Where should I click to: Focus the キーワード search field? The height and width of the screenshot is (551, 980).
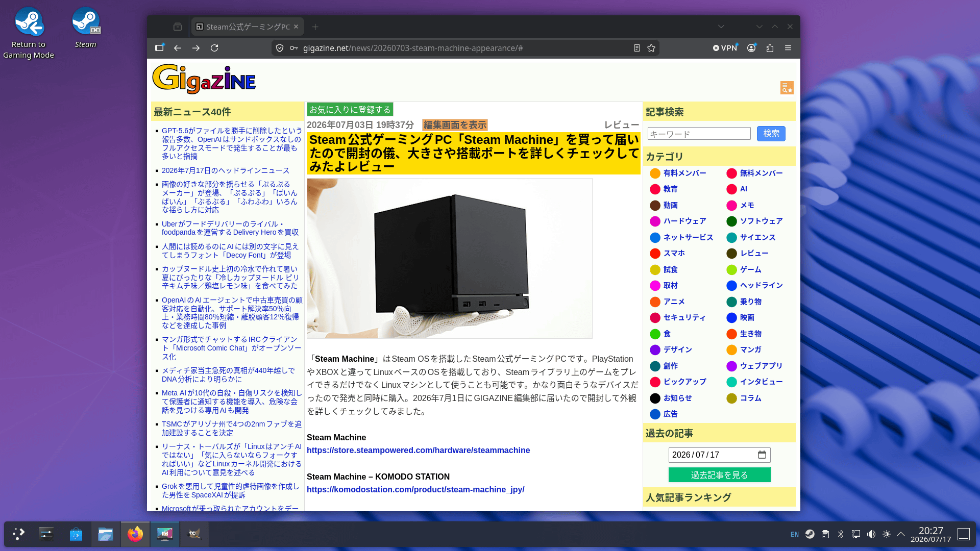click(x=699, y=134)
